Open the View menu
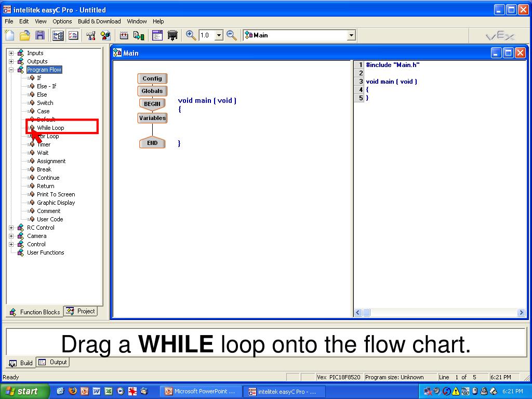532x399 pixels. 41,21
